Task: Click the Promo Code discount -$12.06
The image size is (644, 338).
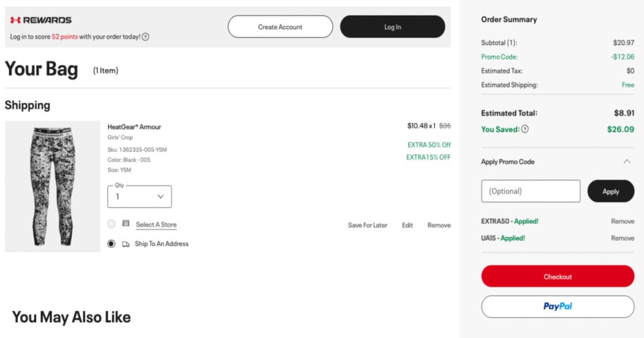Action: tap(623, 56)
